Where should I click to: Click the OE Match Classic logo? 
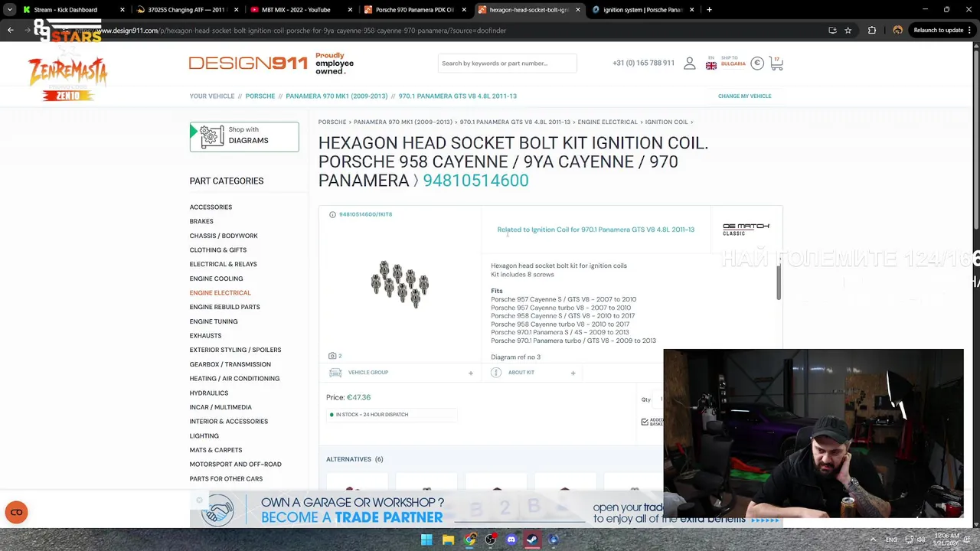(746, 229)
